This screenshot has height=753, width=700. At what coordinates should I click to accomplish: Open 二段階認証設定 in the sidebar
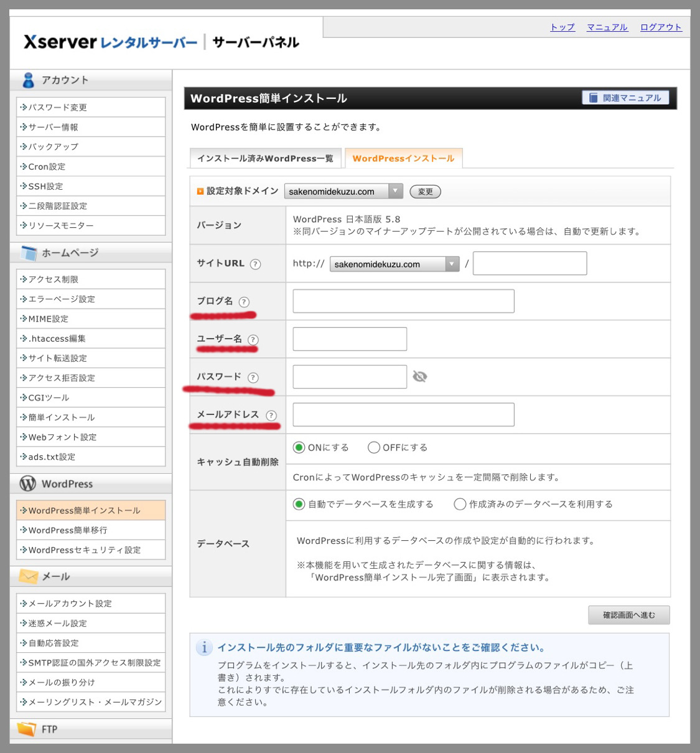click(91, 206)
